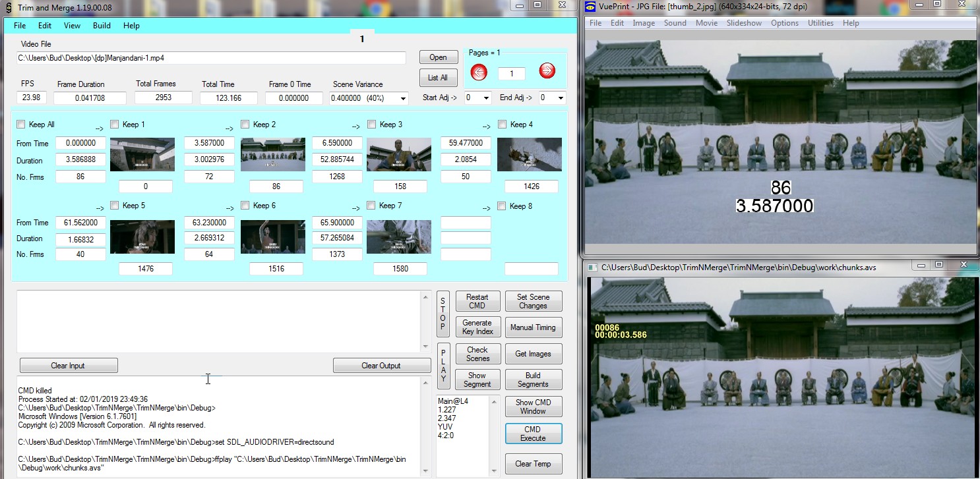The height and width of the screenshot is (479, 980).
Task: Select the Keep 1 scene thumbnail
Action: click(x=142, y=155)
